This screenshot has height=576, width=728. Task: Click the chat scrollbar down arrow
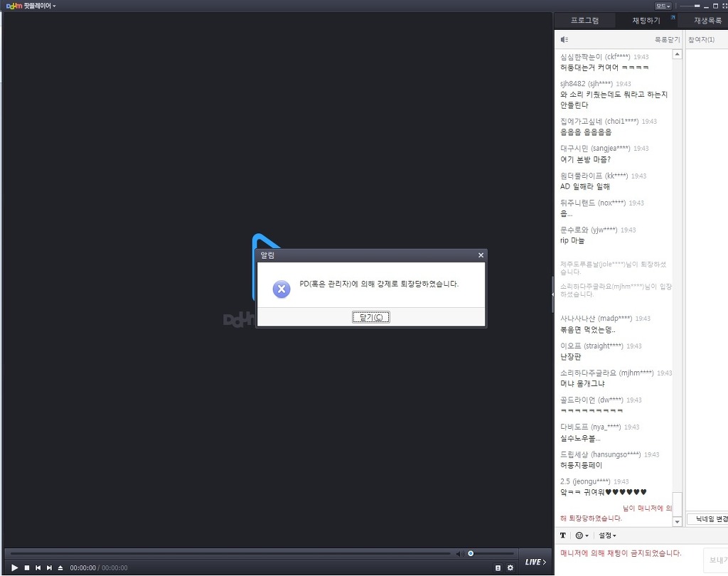point(678,522)
